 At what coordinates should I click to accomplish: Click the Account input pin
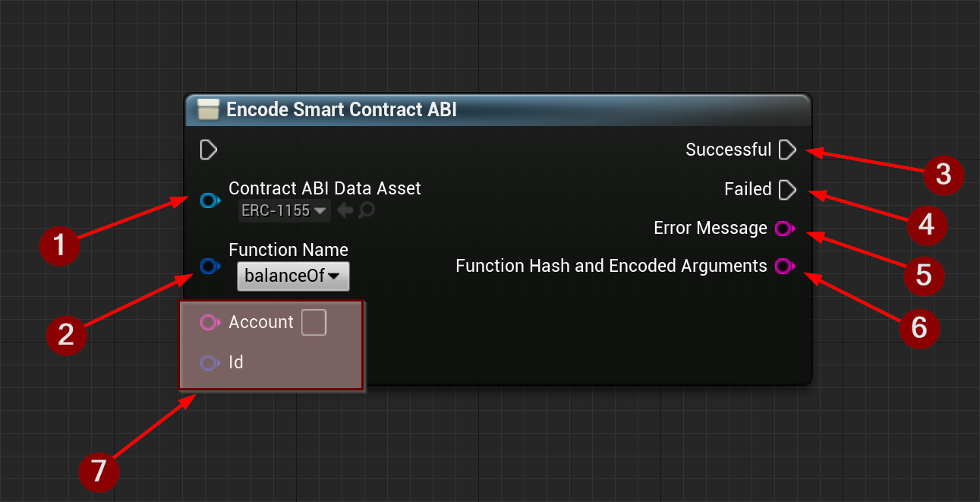pos(210,322)
